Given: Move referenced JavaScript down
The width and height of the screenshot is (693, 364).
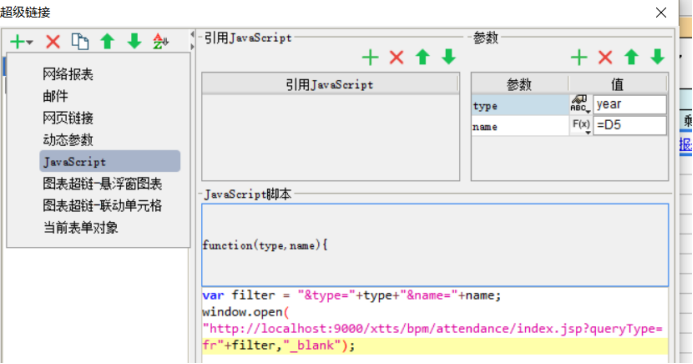Looking at the screenshot, I should pyautogui.click(x=449, y=57).
